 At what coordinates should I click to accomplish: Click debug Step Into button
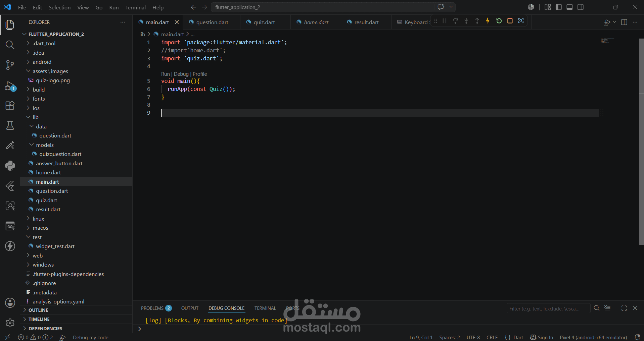coord(466,21)
